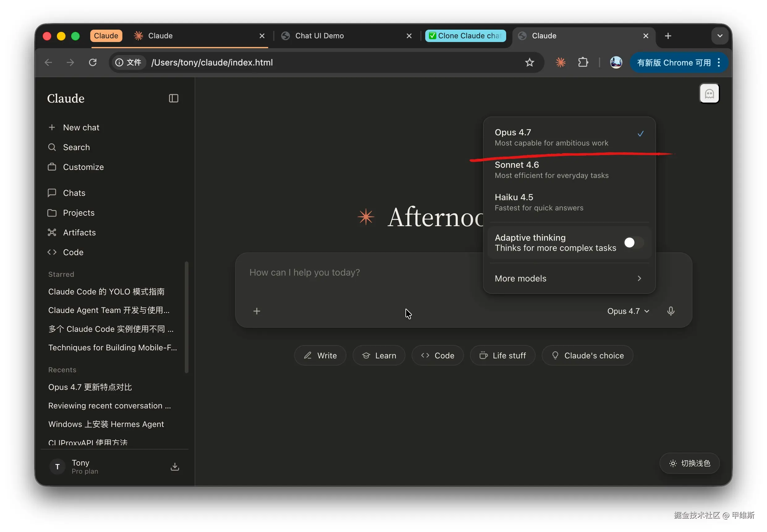Open the tab list chevron dropdown
The height and width of the screenshot is (532, 767).
pyautogui.click(x=719, y=36)
